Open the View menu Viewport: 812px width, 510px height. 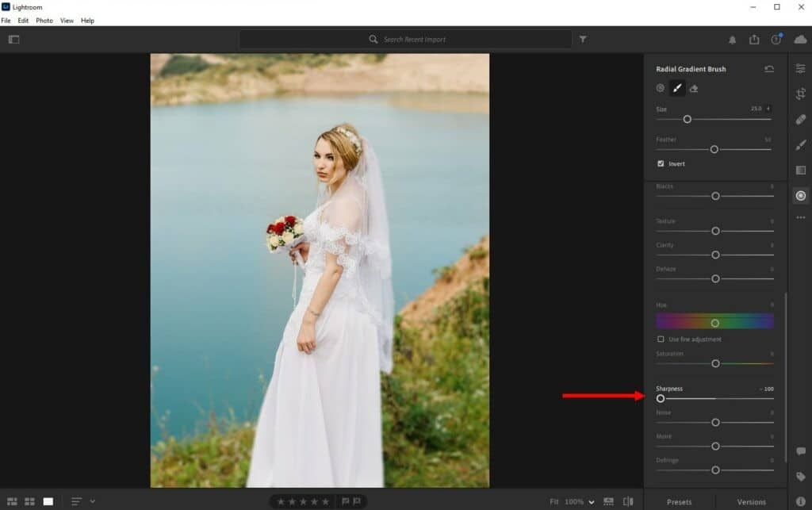pos(67,21)
